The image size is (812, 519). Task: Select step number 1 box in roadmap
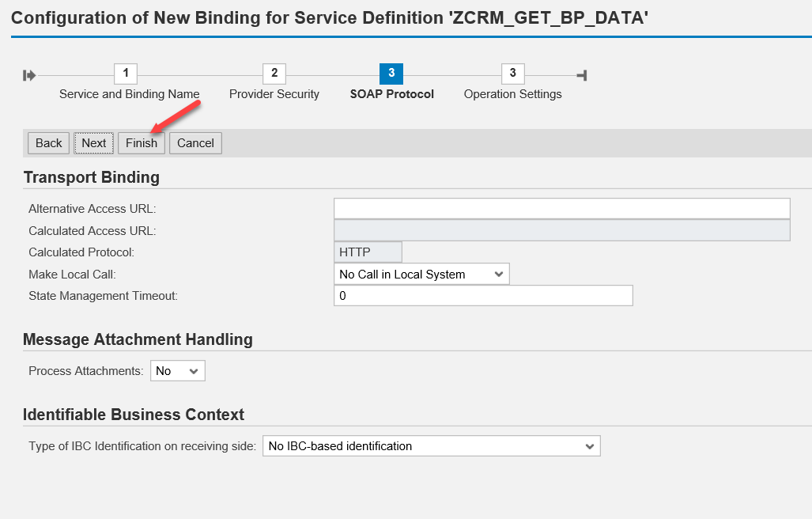coord(125,74)
